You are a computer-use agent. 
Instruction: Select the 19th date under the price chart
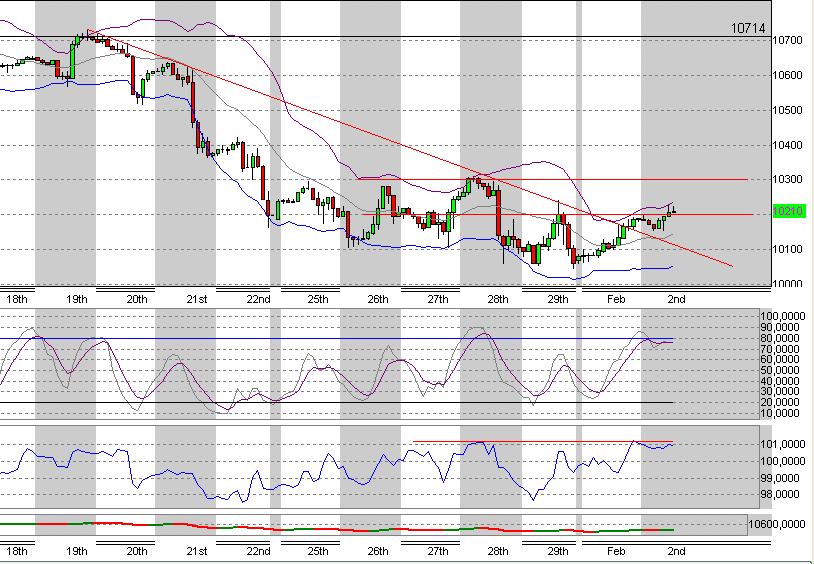point(77,300)
